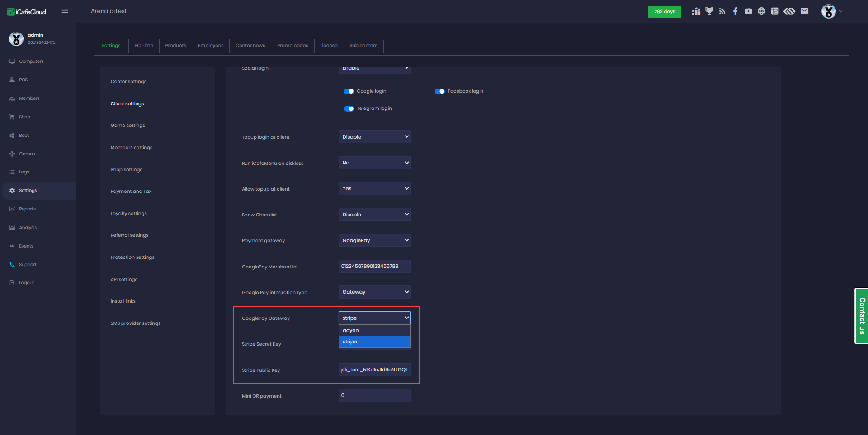Switch to the Promo codes tab
868x435 pixels.
292,46
